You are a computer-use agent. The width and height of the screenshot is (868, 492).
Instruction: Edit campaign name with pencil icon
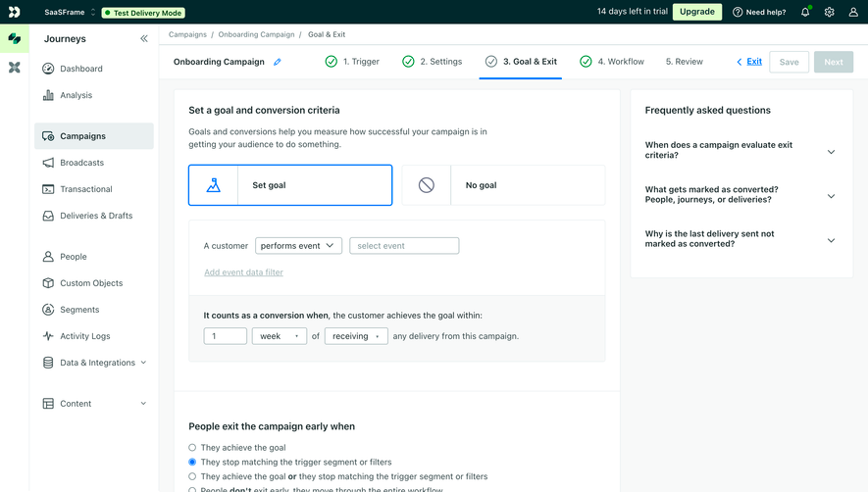278,62
